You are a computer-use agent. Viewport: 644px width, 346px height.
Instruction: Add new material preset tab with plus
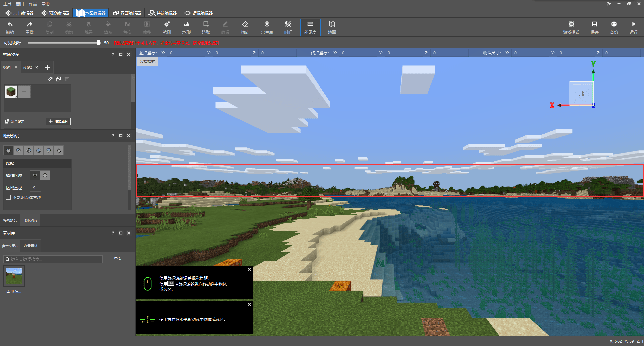click(48, 67)
